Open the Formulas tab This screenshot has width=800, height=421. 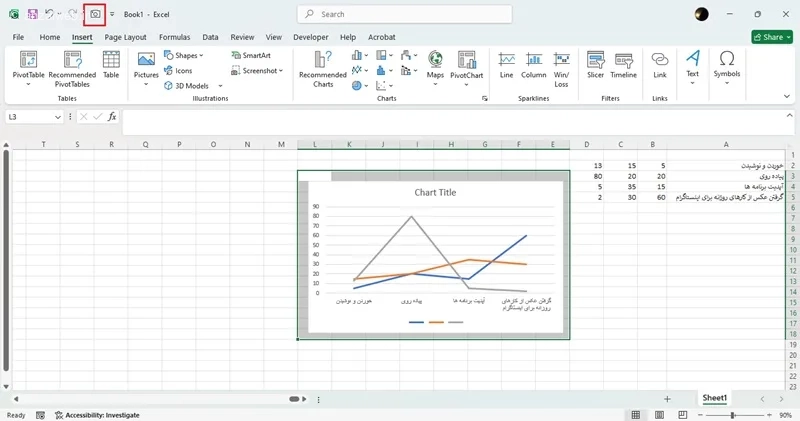point(174,37)
